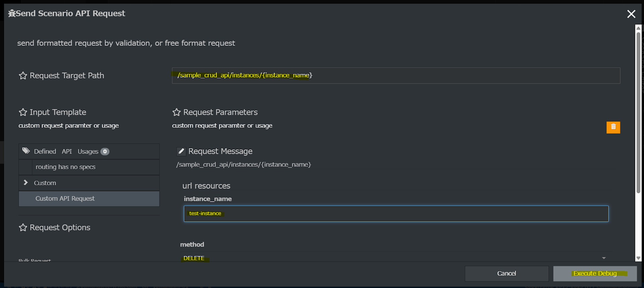
Task: Open the method DELETE dropdown
Action: (x=392, y=258)
